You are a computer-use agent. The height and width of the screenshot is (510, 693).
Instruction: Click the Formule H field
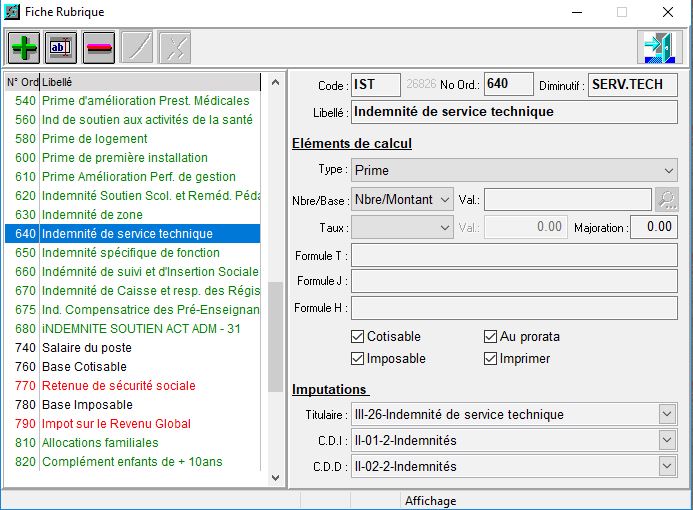514,308
